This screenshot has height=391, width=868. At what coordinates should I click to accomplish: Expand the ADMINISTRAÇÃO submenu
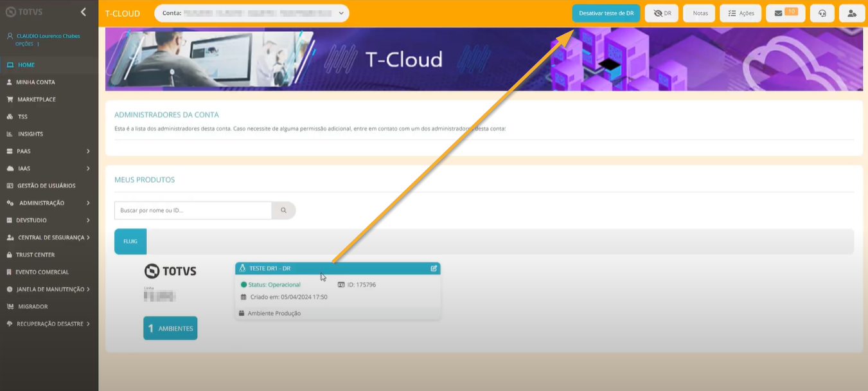(88, 203)
